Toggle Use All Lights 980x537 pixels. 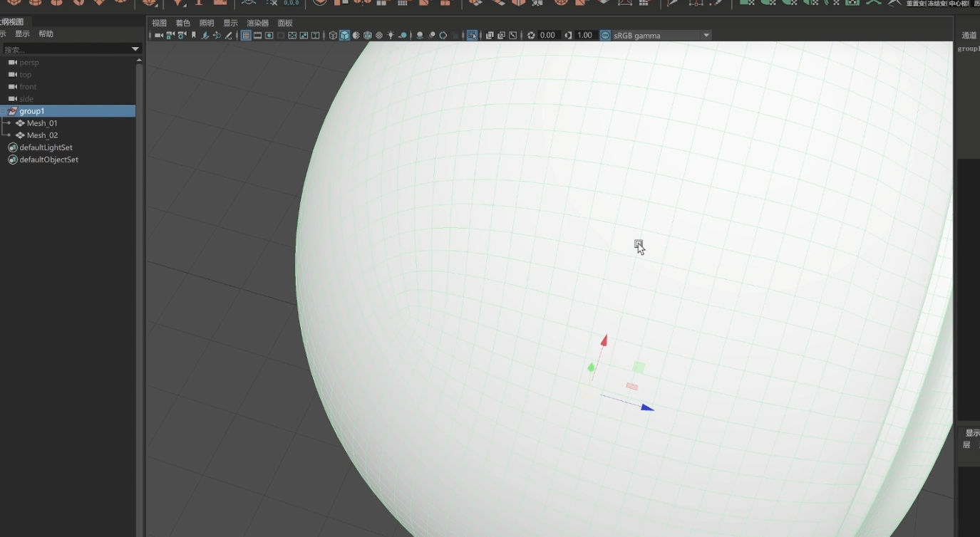coord(391,35)
